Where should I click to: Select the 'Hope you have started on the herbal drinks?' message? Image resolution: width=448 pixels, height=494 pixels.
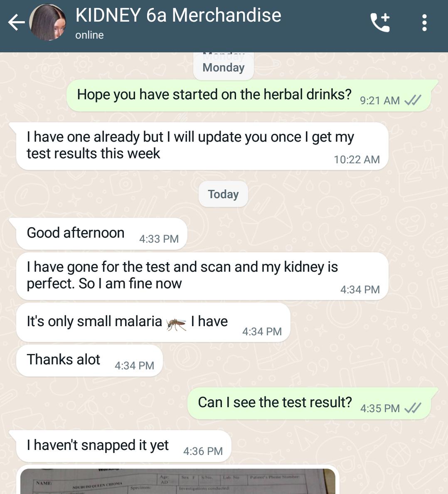249,96
